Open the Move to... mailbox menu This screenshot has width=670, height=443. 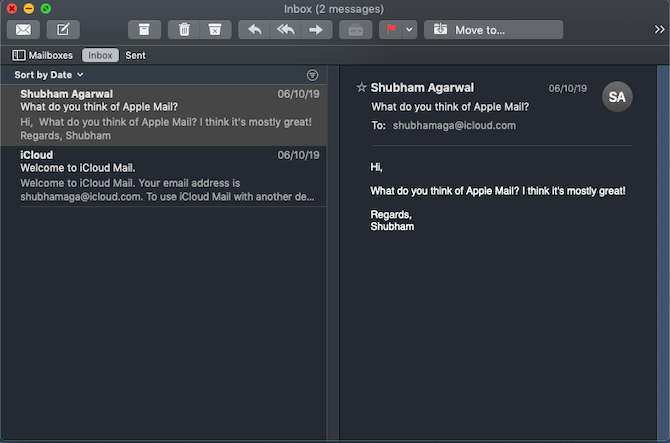point(493,29)
